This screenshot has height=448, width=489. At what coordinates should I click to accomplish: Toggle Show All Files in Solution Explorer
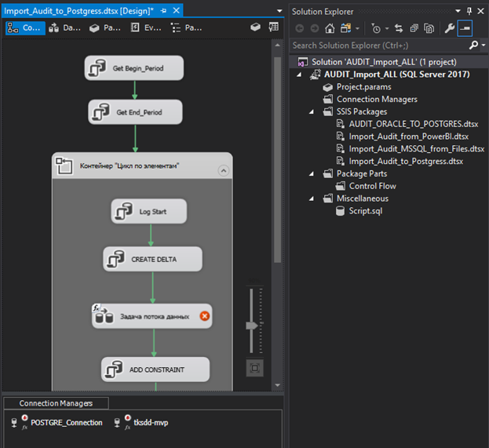pos(429,28)
